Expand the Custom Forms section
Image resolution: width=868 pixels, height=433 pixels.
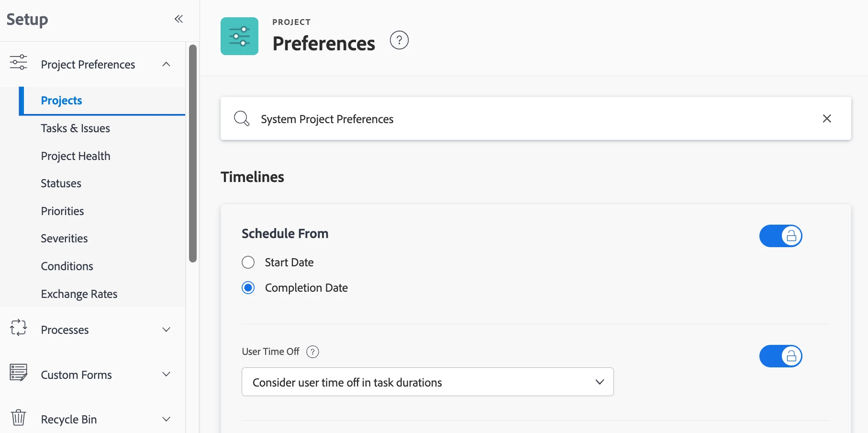(166, 374)
